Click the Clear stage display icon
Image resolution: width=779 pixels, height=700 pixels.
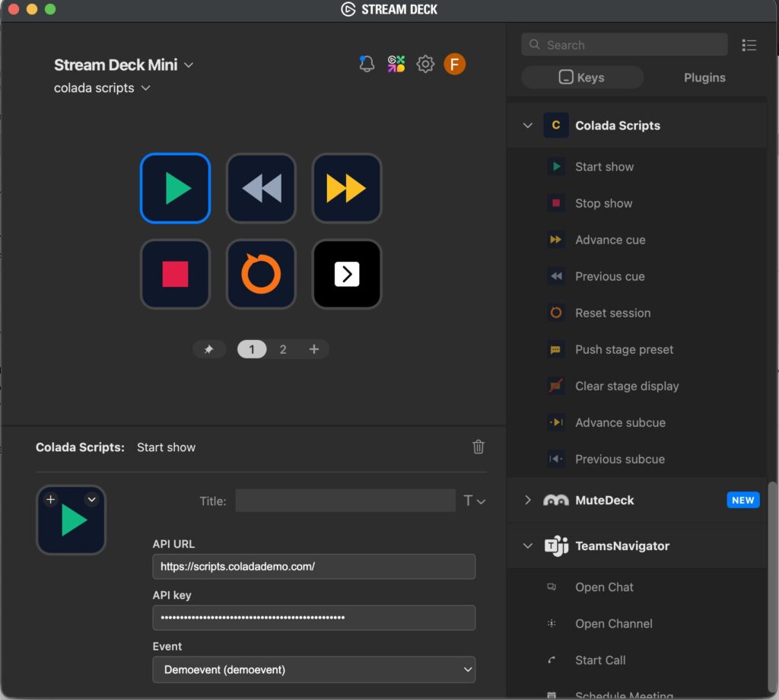556,386
